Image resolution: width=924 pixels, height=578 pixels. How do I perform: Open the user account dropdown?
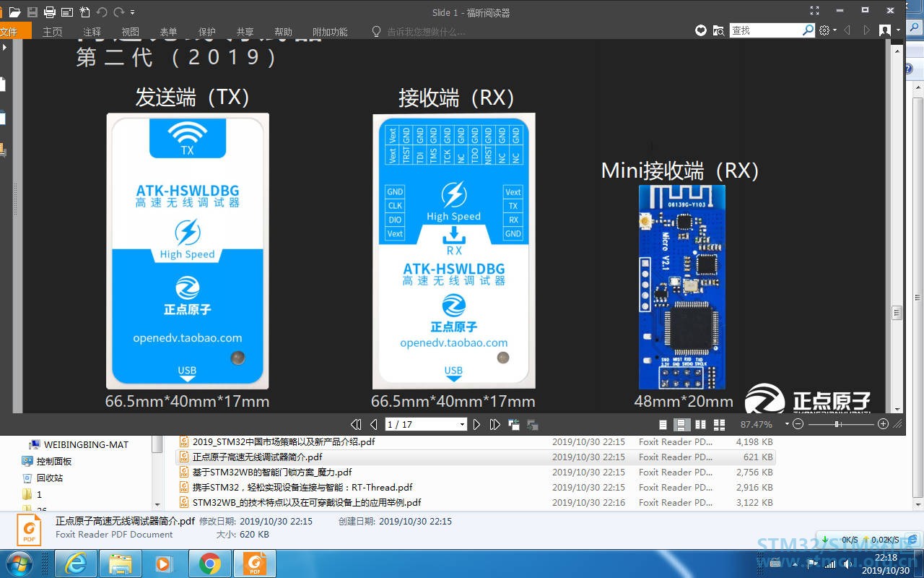coord(889,30)
